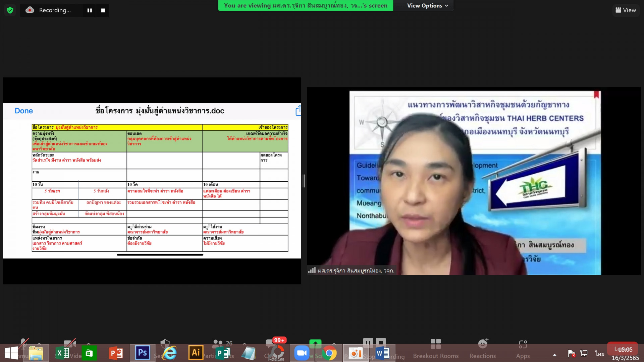Open Publisher from taskbar
The image size is (644, 362).
(x=223, y=353)
